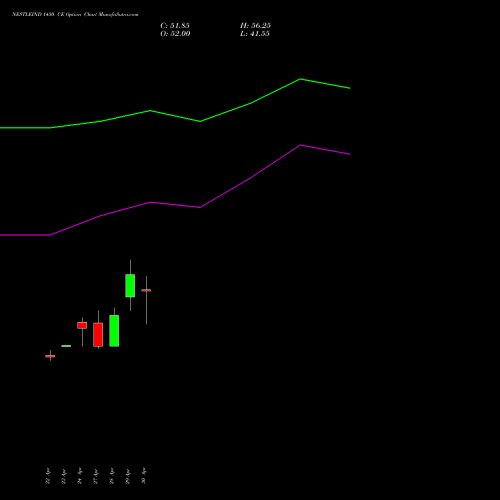500x500 pixels.
Task: Click the '28 Apr' date axis label
Action: pos(112,476)
